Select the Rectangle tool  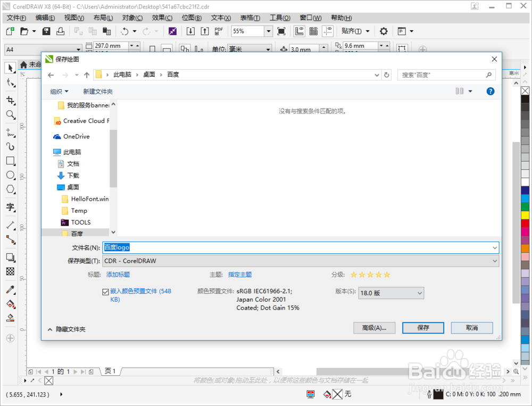[x=11, y=161]
